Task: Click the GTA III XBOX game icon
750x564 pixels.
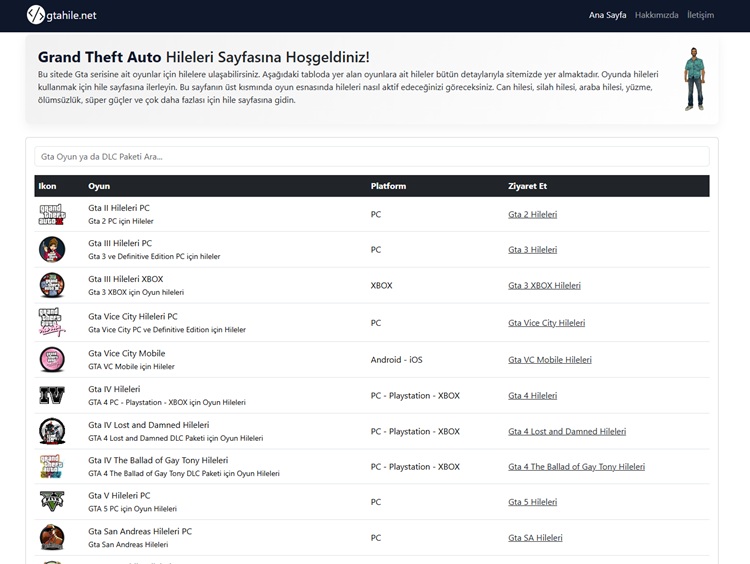Action: tap(51, 286)
